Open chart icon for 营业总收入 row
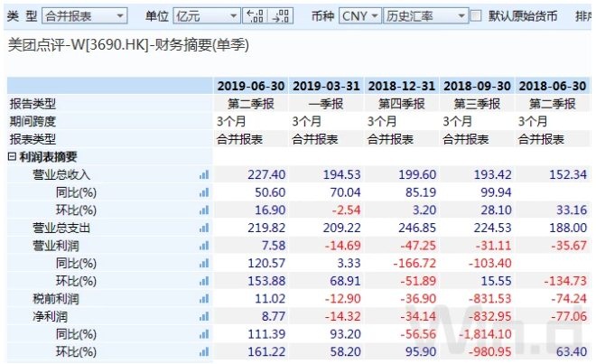 [x=204, y=174]
